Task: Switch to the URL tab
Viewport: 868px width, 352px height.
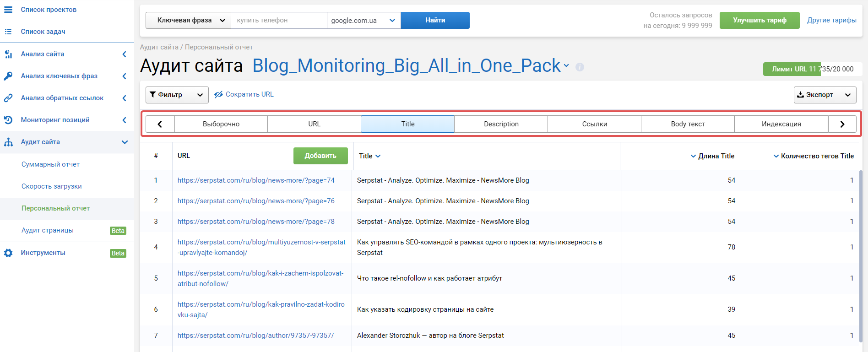Action: [315, 124]
